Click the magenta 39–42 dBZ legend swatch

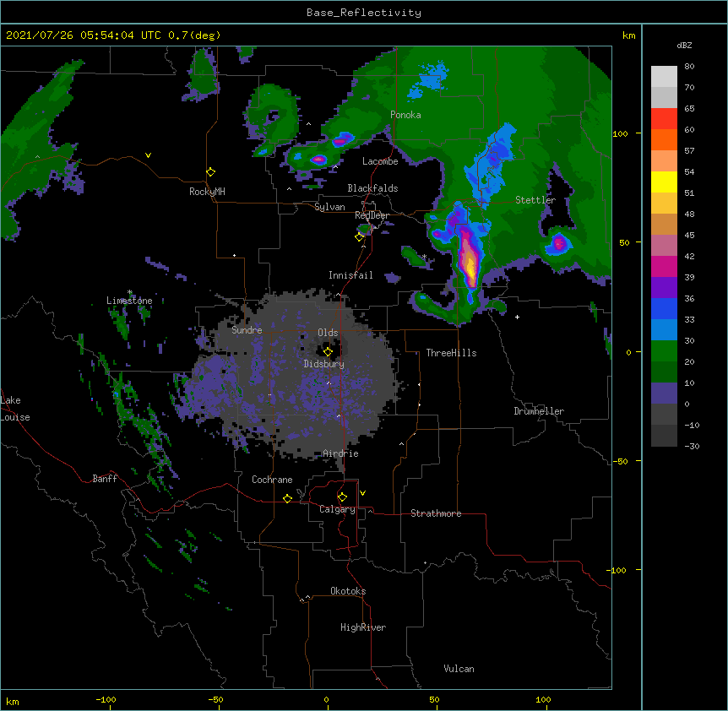664,266
